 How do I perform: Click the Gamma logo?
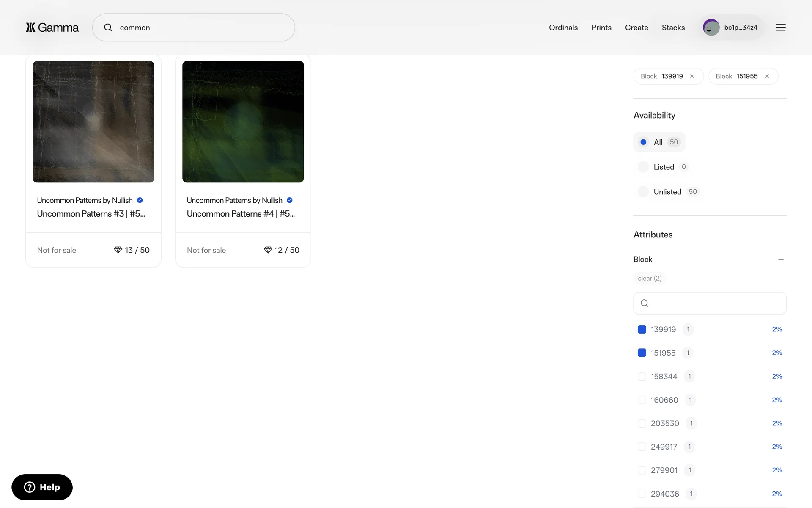[52, 28]
